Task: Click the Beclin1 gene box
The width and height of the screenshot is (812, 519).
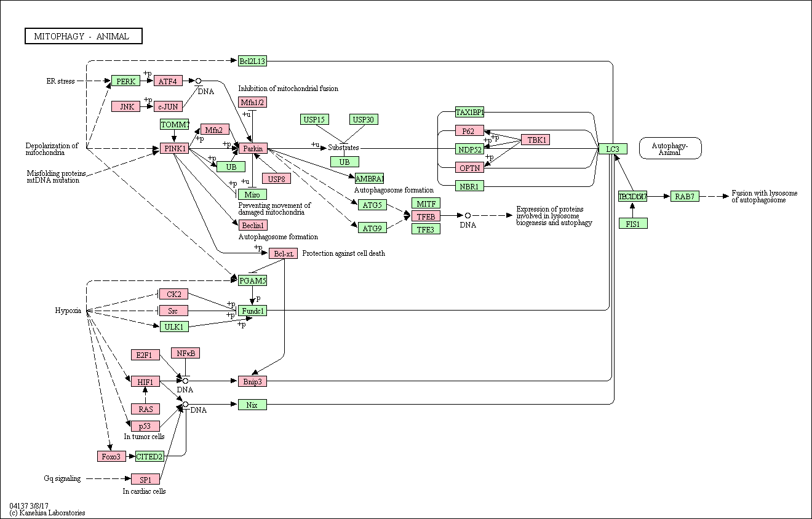Action: tap(253, 225)
